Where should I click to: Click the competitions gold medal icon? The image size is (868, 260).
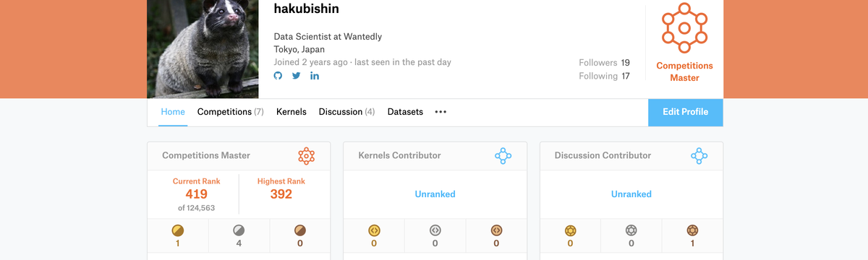(x=178, y=230)
